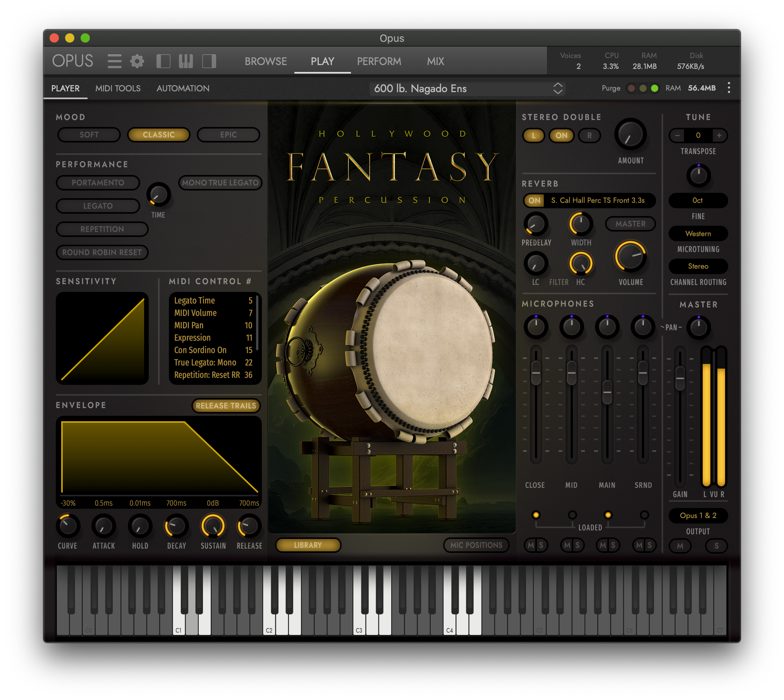
Task: Open the Opus hamburger main menu
Action: coord(114,61)
